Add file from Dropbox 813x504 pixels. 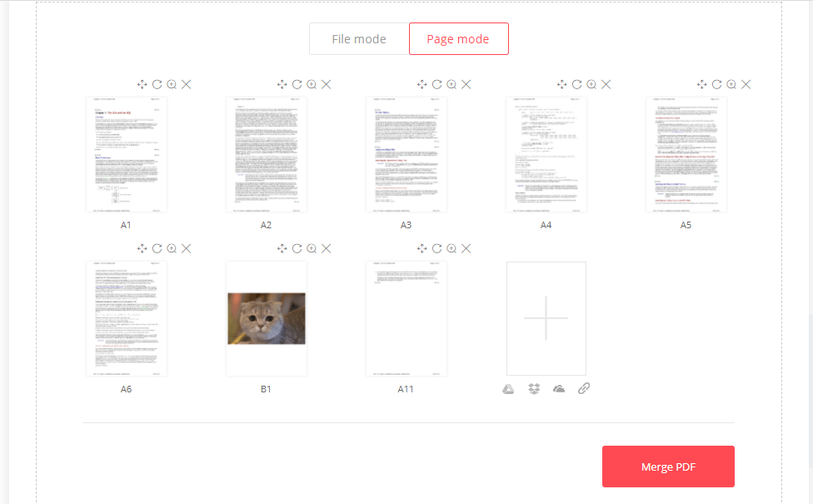[x=534, y=389]
